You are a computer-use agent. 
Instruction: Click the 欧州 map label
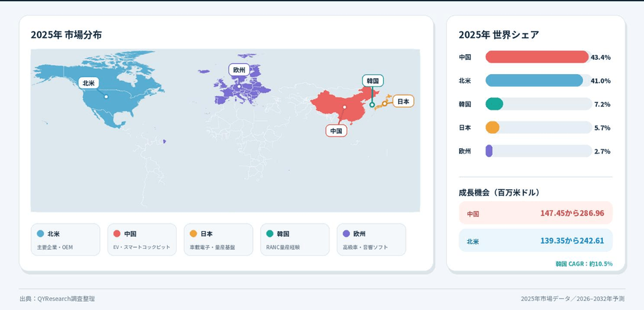point(239,70)
